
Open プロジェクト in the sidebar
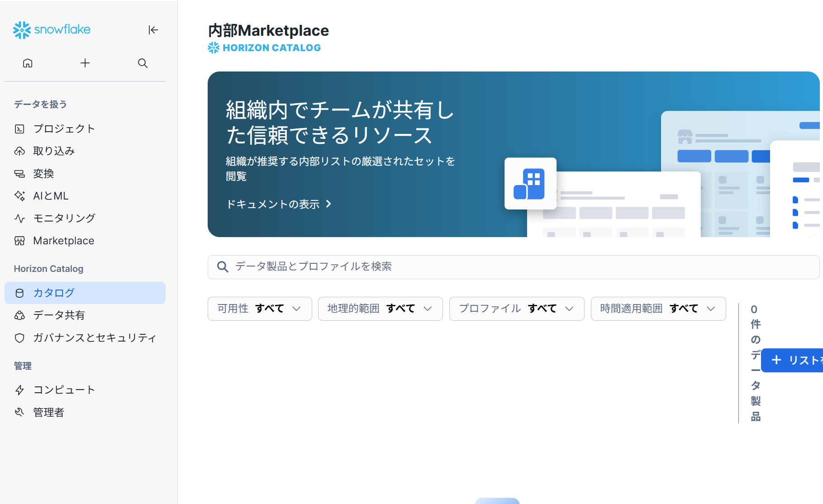85,129
